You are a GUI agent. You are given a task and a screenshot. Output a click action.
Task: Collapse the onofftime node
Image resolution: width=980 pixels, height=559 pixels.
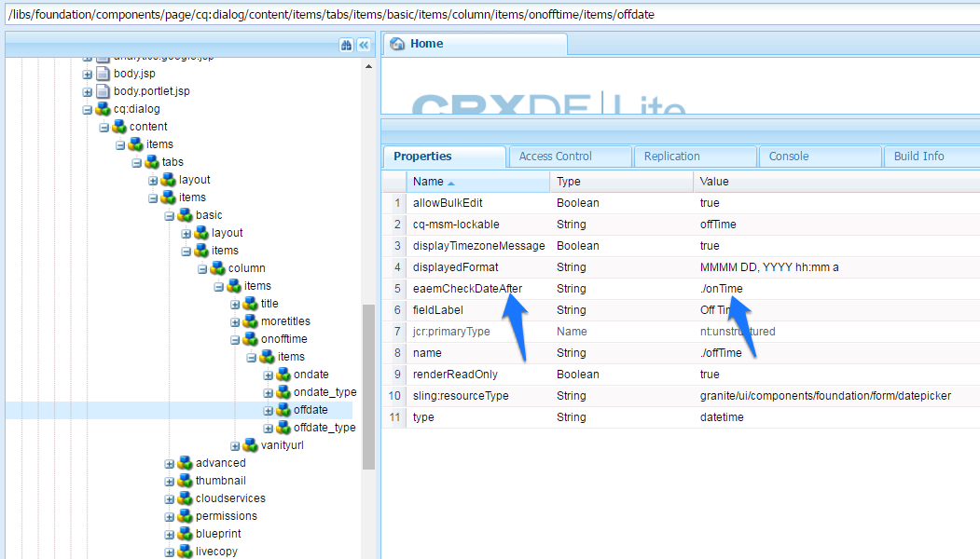pos(235,340)
